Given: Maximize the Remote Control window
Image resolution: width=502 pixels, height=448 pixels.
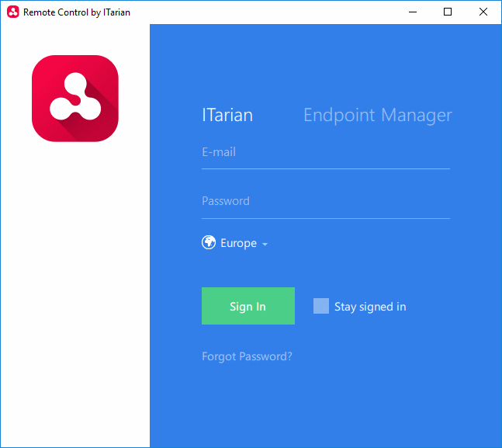Looking at the screenshot, I should (448, 12).
